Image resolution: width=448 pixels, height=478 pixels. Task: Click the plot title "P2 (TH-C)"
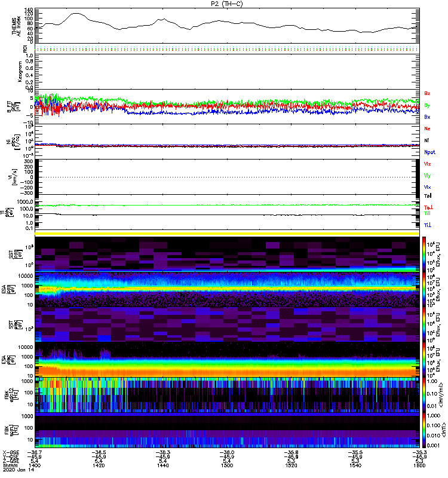pyautogui.click(x=227, y=4)
